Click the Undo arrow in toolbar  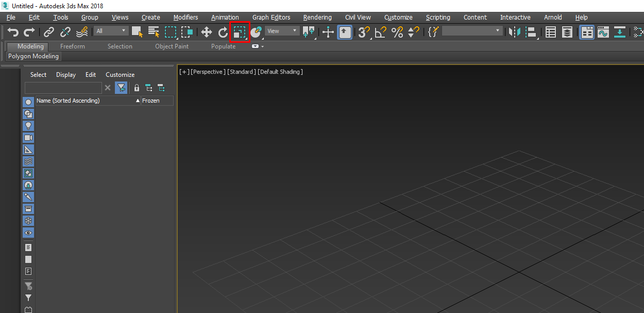coord(13,32)
